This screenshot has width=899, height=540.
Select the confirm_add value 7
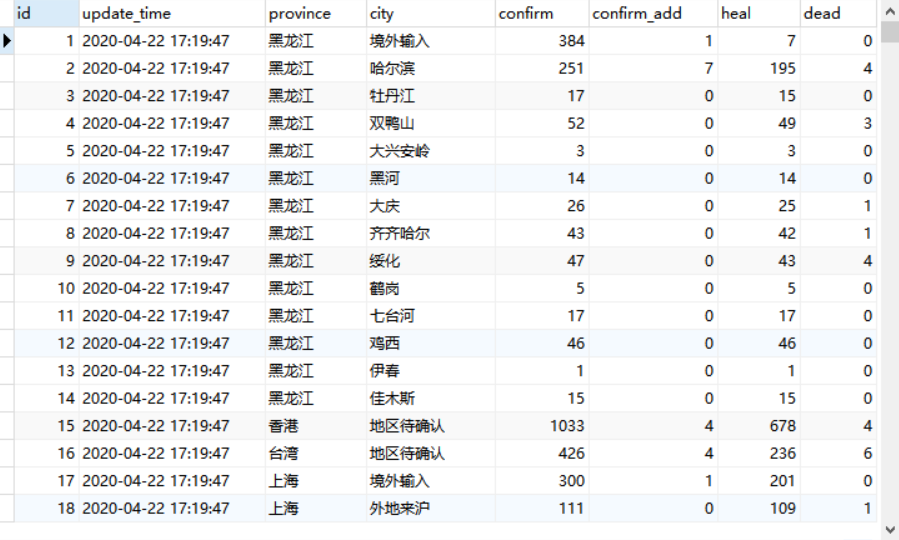(709, 68)
